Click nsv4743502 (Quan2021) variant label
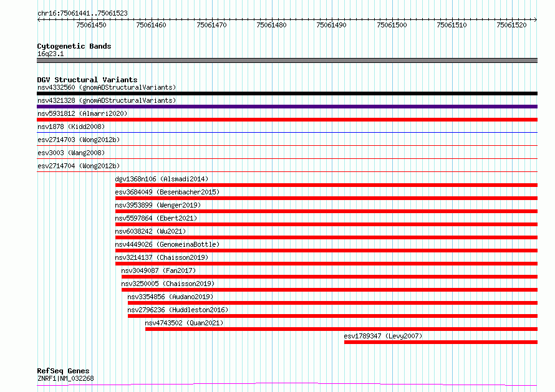 184,323
